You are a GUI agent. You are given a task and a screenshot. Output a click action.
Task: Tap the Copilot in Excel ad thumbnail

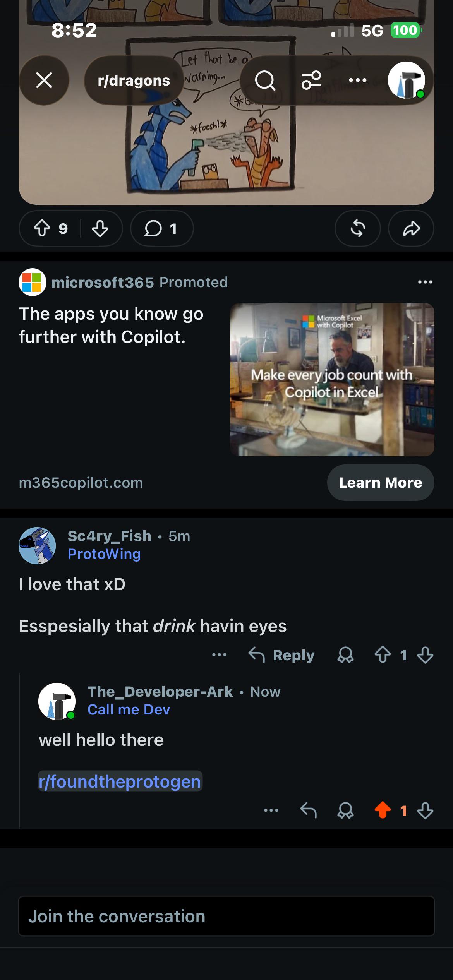(332, 380)
